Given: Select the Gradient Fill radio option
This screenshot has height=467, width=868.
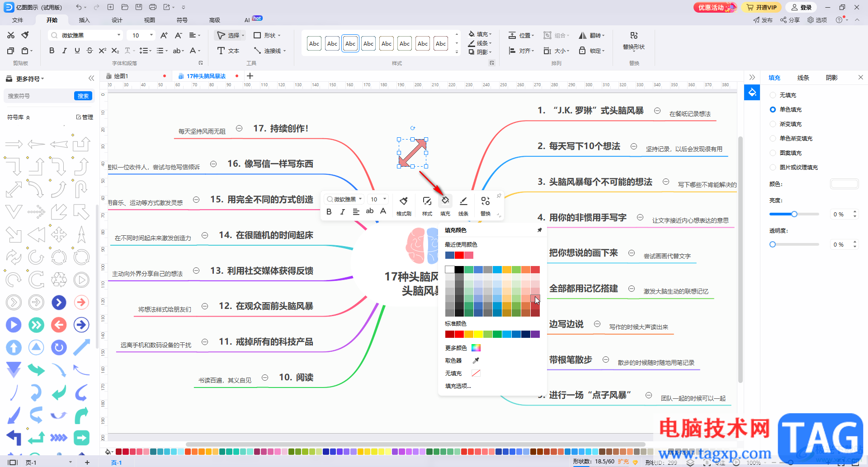Looking at the screenshot, I should pyautogui.click(x=773, y=124).
